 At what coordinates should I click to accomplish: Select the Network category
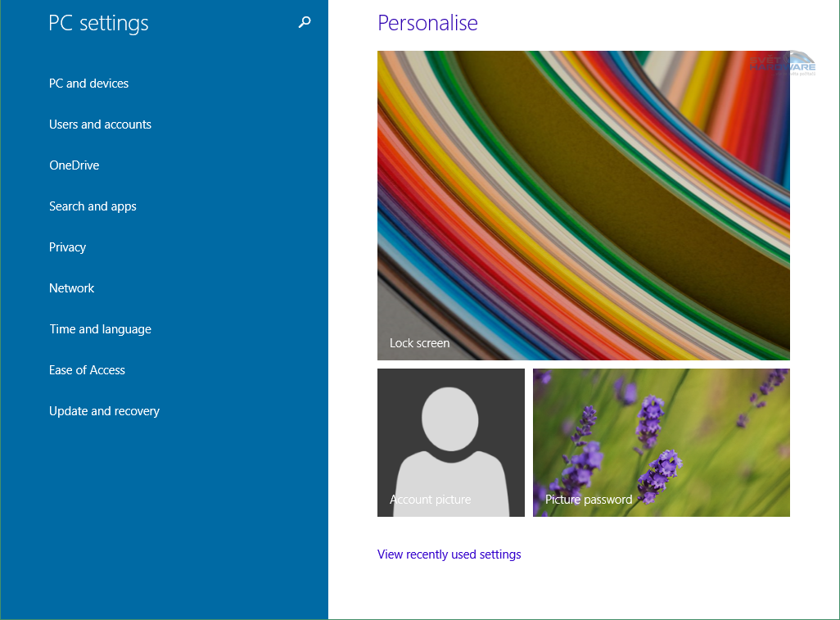[x=71, y=288]
